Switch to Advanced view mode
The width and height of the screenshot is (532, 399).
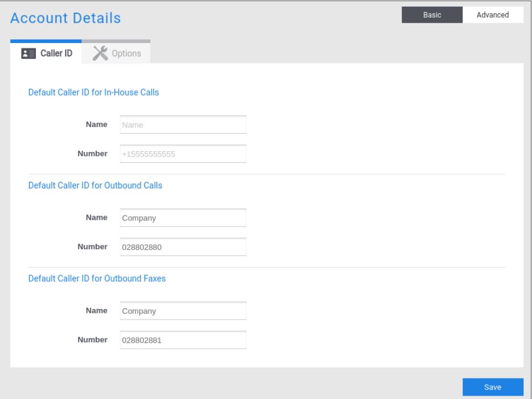coord(492,15)
